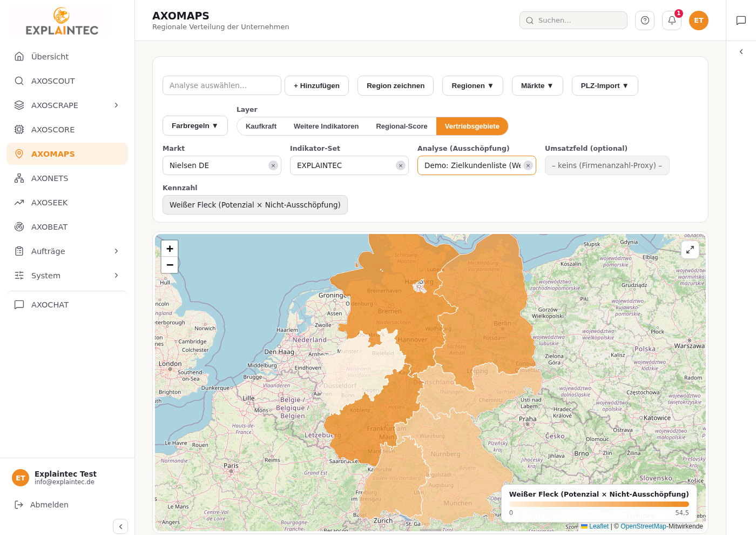This screenshot has width=756, height=535.
Task: Open the Märkte dropdown
Action: tap(537, 86)
